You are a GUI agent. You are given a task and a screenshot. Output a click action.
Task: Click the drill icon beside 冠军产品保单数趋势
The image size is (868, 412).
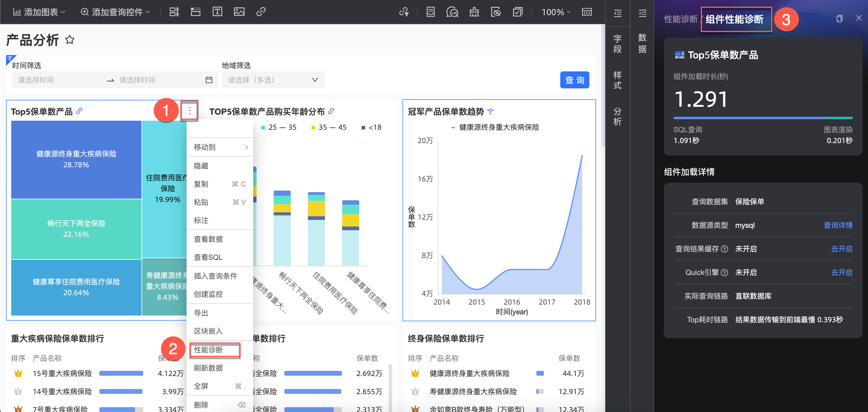[490, 111]
